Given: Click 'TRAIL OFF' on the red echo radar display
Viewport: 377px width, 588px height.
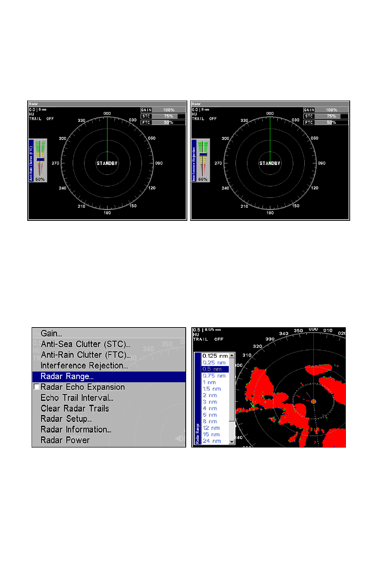Looking at the screenshot, I should (208, 339).
